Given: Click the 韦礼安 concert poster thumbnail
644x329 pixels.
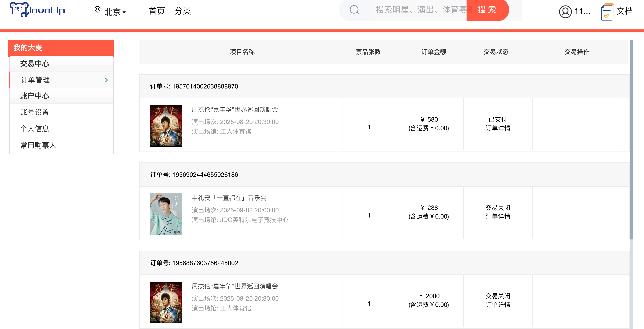Looking at the screenshot, I should coord(166,214).
